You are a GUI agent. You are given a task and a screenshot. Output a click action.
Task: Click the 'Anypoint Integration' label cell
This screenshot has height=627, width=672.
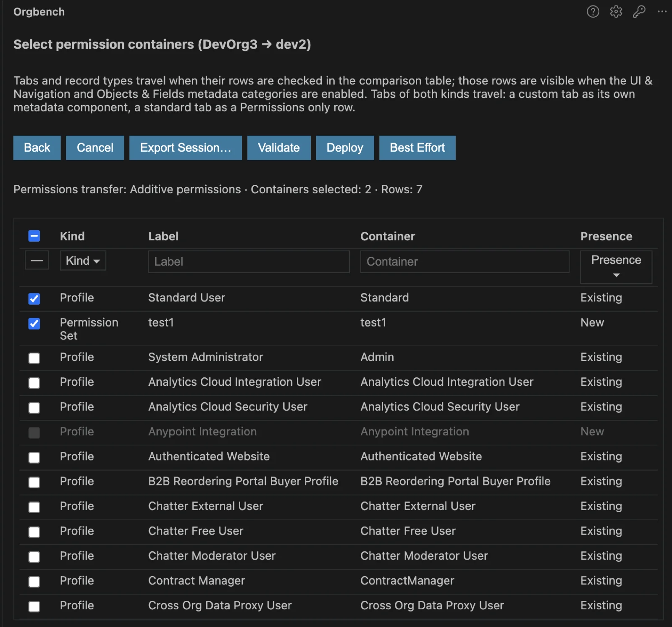tap(202, 431)
